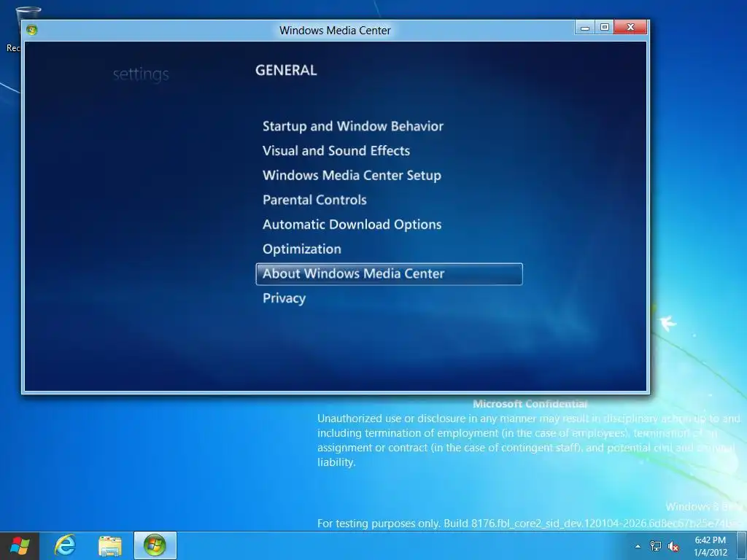Click the Media Center title bar icon
Image resolution: width=747 pixels, height=560 pixels.
(32, 30)
